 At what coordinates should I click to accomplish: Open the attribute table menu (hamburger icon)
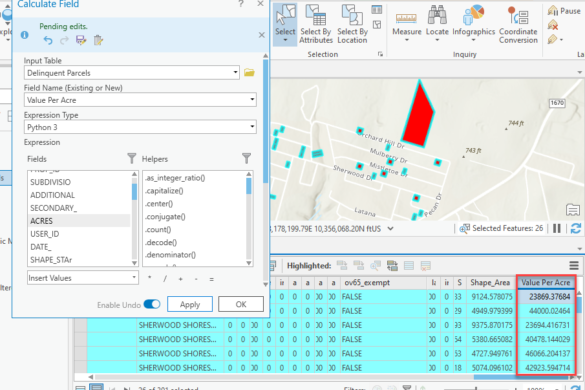574,265
